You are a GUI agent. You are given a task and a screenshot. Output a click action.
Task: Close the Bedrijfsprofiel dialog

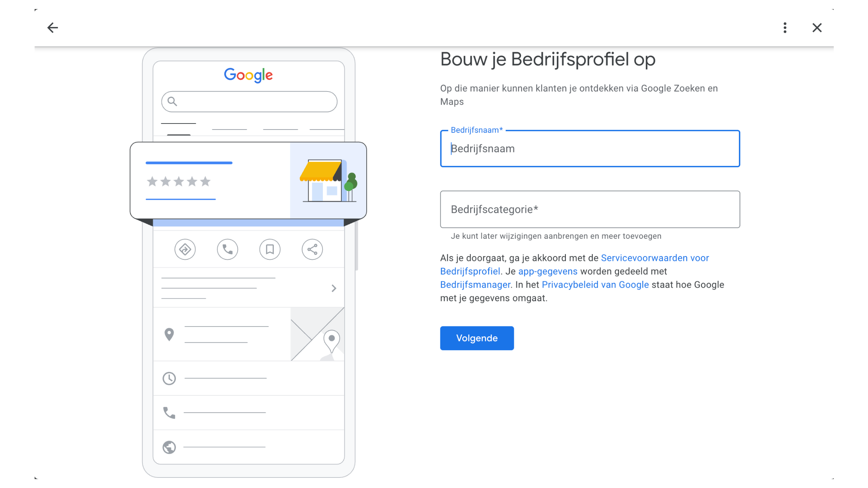(817, 27)
